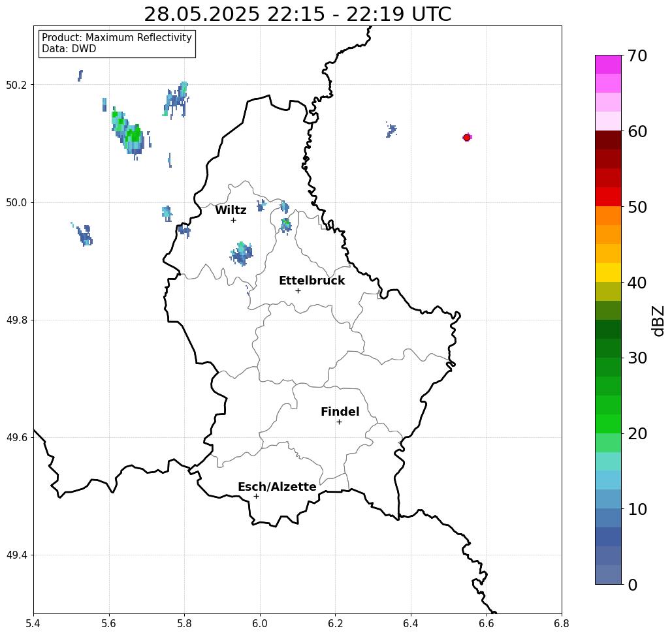672x635 pixels.
Task: Click the colorbar label 30
Action: 637,358
